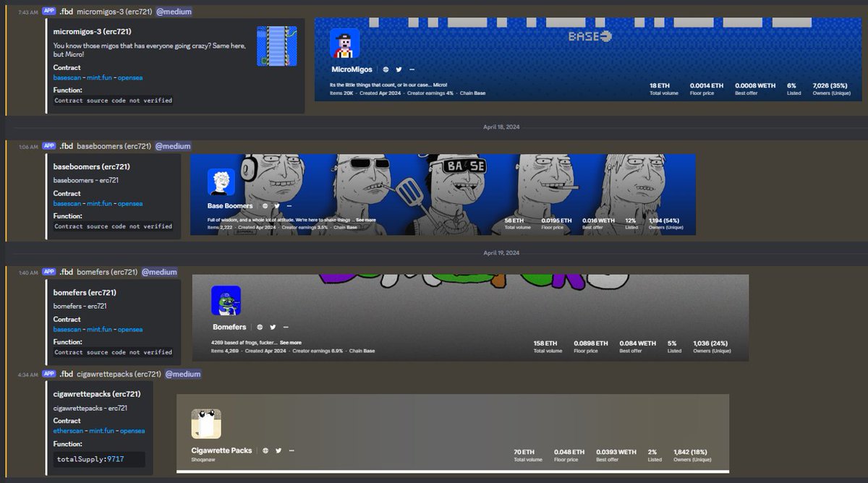The width and height of the screenshot is (868, 483).
Task: Click the Base Boomers '58 ETH' total volume
Action: pos(514,221)
